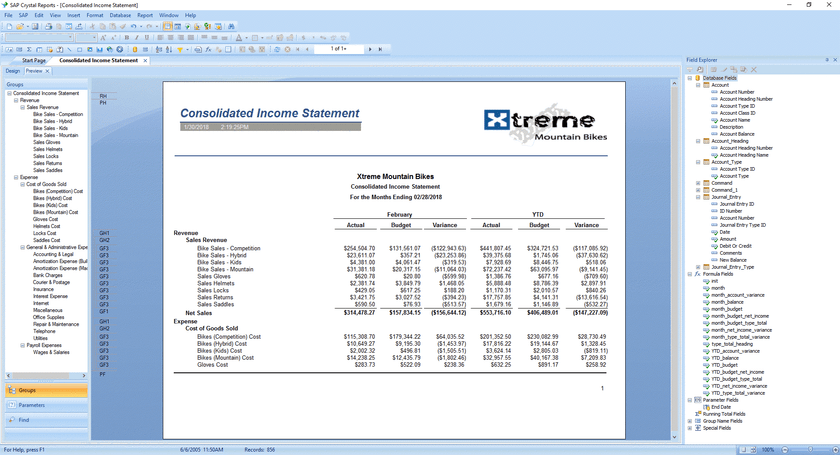Image resolution: width=840 pixels, height=455 pixels.
Task: Click the Select Expert funnel icon
Action: [x=180, y=49]
